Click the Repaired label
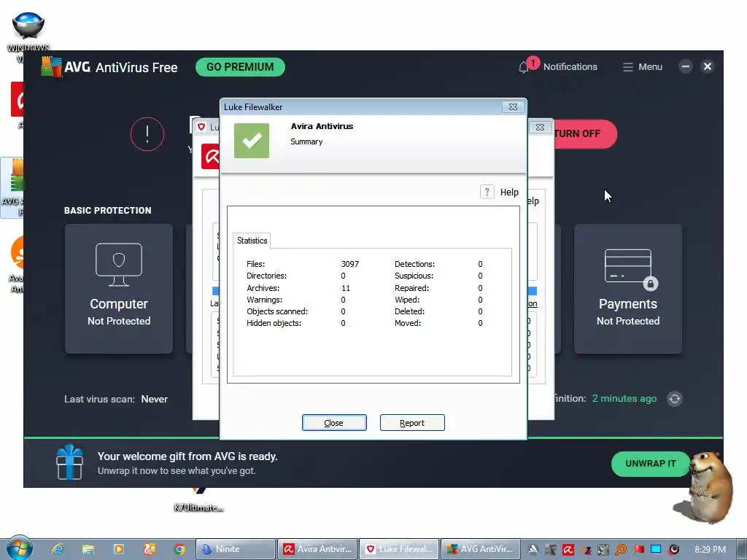Image resolution: width=747 pixels, height=560 pixels. 411,288
